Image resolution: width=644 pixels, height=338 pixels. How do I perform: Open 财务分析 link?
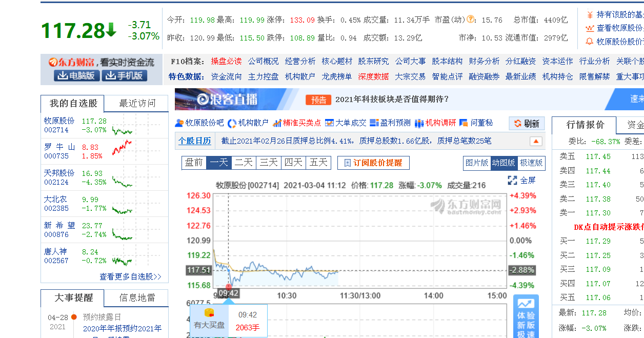(x=484, y=61)
